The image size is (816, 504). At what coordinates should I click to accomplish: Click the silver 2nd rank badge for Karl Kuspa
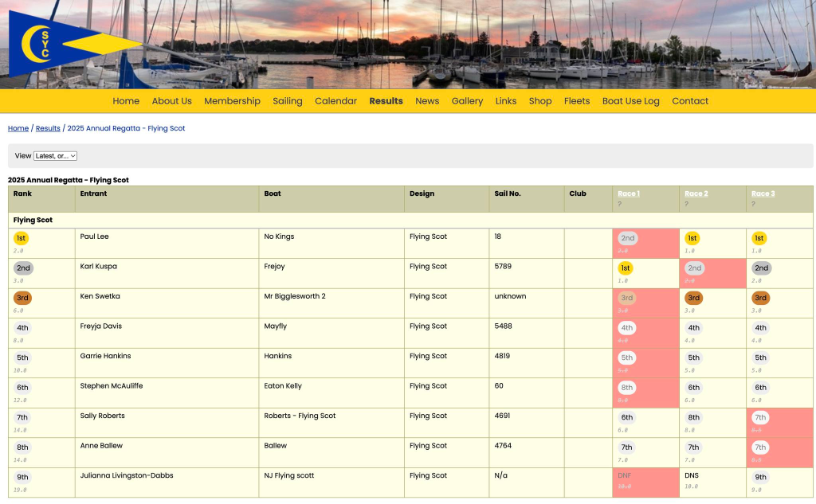point(23,268)
